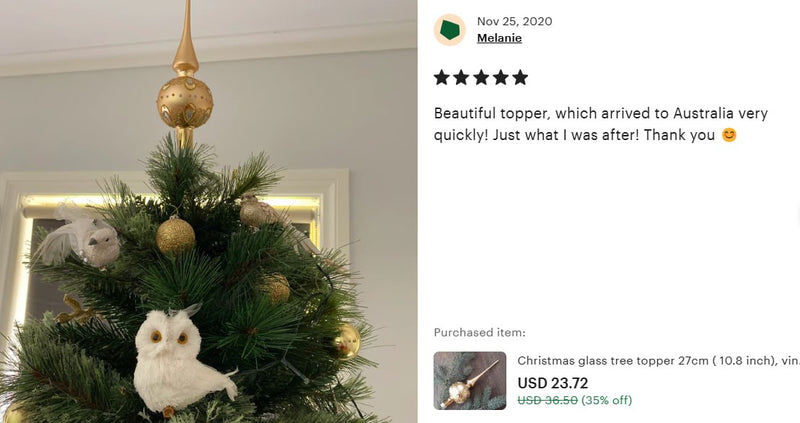Click the smiling emoji in the review
The height and width of the screenshot is (423, 800).
coord(729,135)
